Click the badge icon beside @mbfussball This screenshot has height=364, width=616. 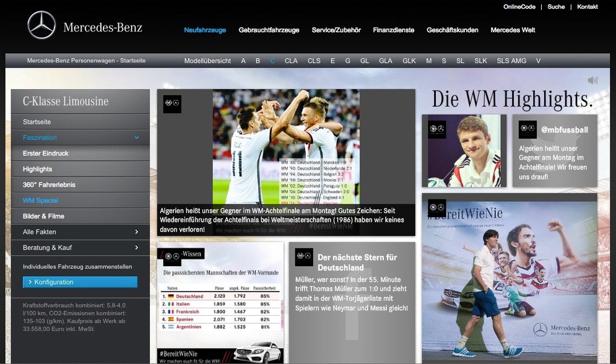pos(527,129)
